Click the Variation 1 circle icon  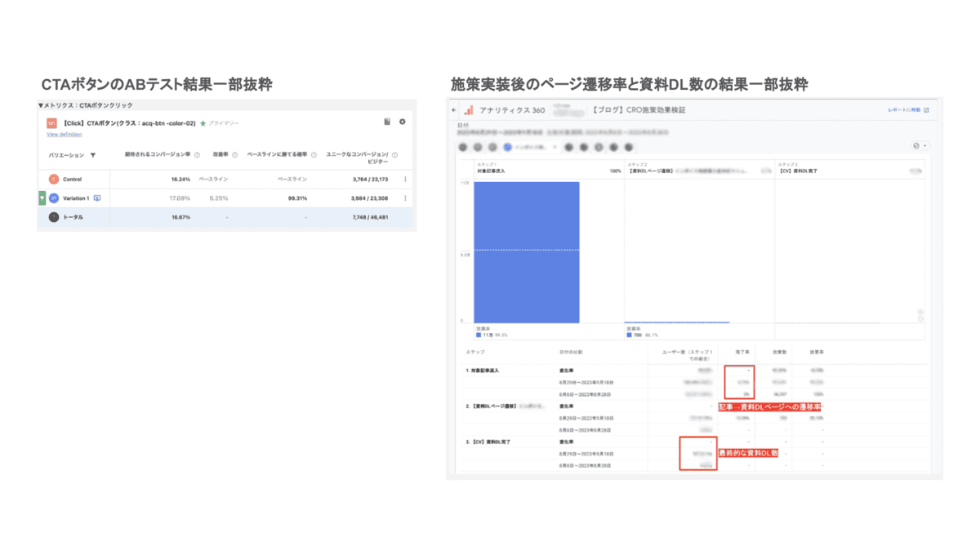click(54, 198)
